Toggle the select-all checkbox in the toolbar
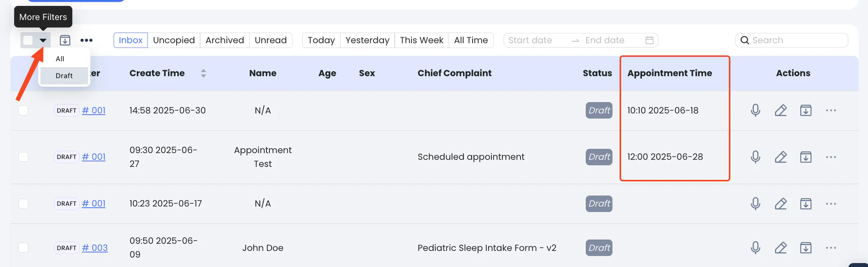 click(x=28, y=40)
